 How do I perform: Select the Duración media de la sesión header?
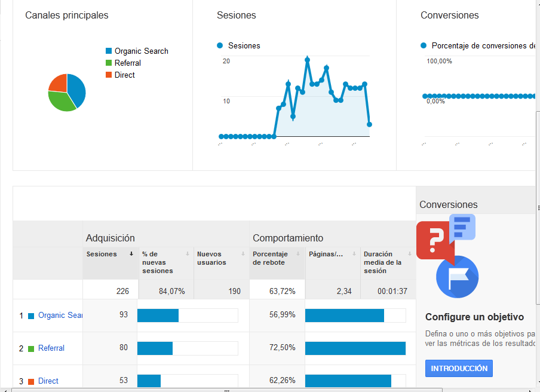388,263
